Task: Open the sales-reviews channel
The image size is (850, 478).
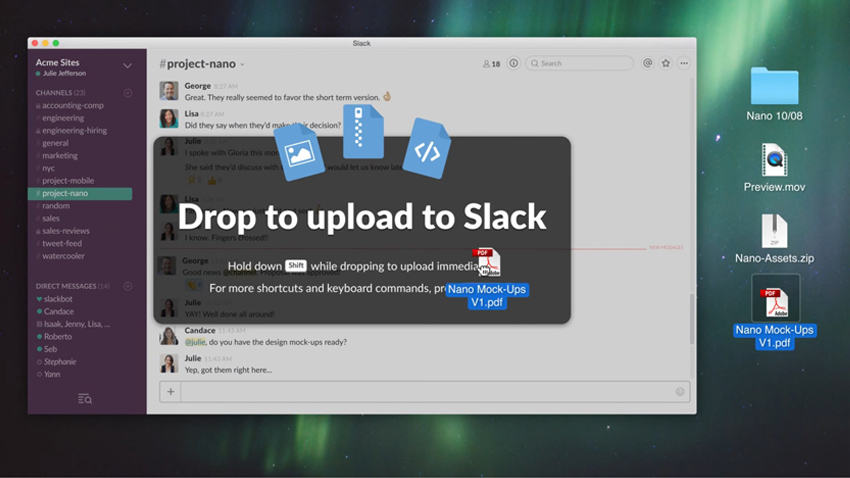Action: pyautogui.click(x=66, y=231)
